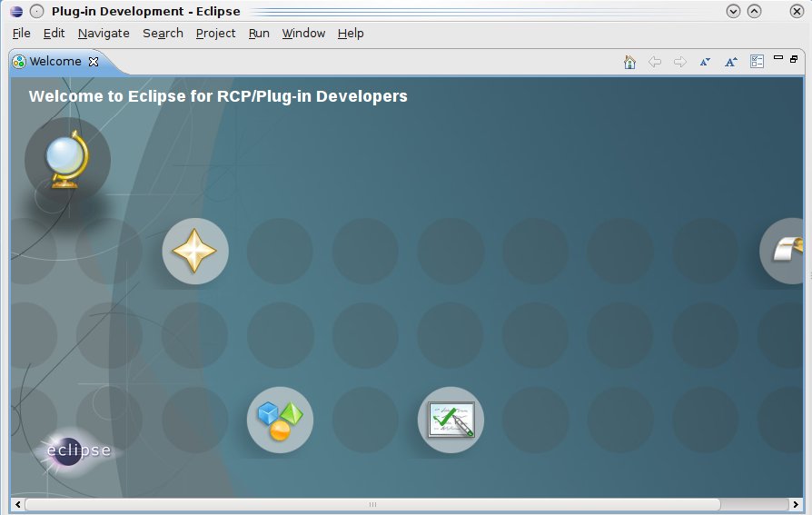Screen dimensions: 812x515
Task: Open What's New star icon
Action: [x=195, y=252]
